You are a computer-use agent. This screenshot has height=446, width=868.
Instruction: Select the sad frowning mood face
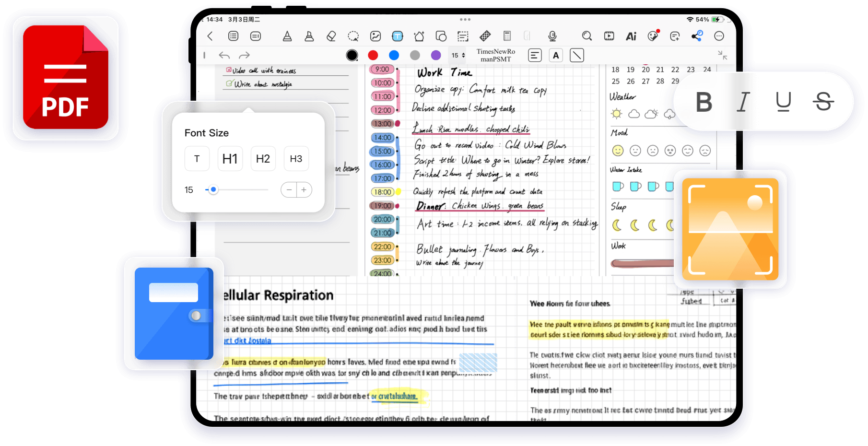coord(653,151)
